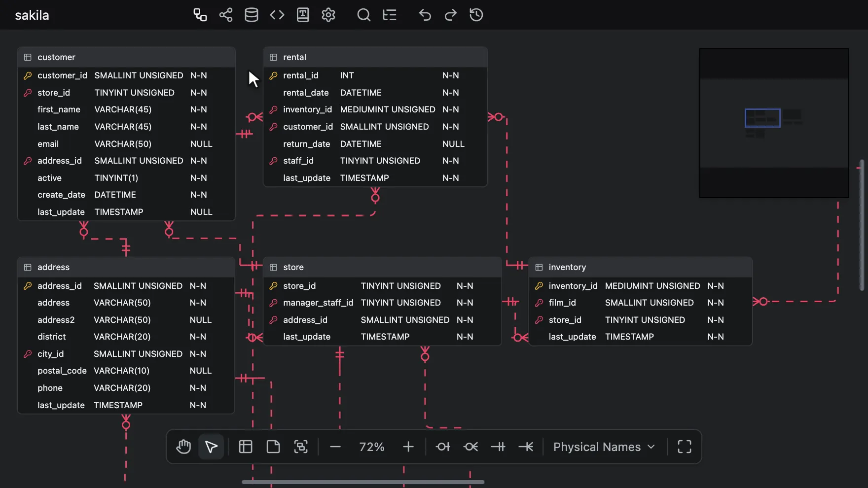Screen dimensions: 868x488
Task: Toggle fullscreen mode icon
Action: pyautogui.click(x=685, y=447)
